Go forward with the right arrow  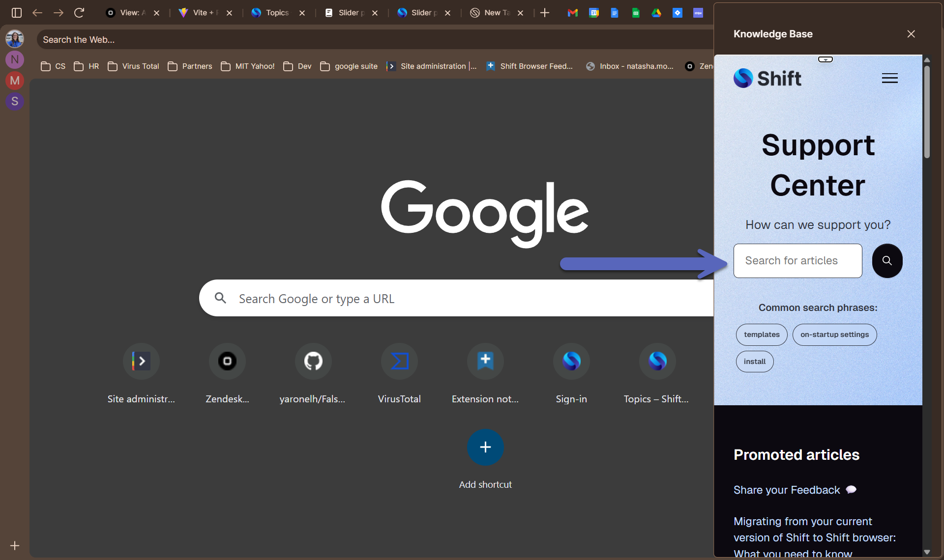[58, 13]
